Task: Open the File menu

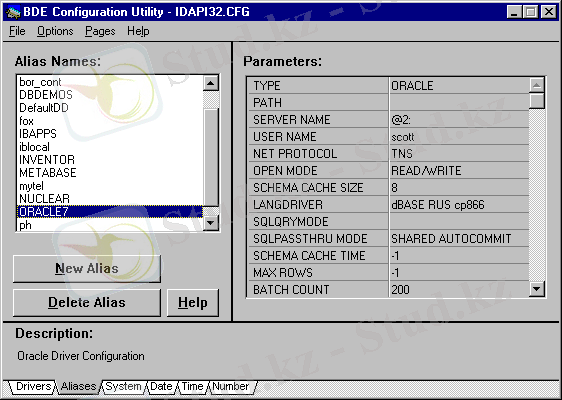Action: (17, 31)
